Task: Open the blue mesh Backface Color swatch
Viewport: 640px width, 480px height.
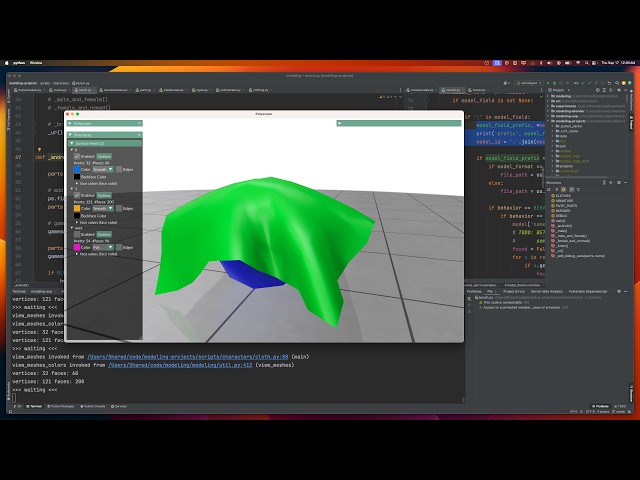Action: [77, 177]
